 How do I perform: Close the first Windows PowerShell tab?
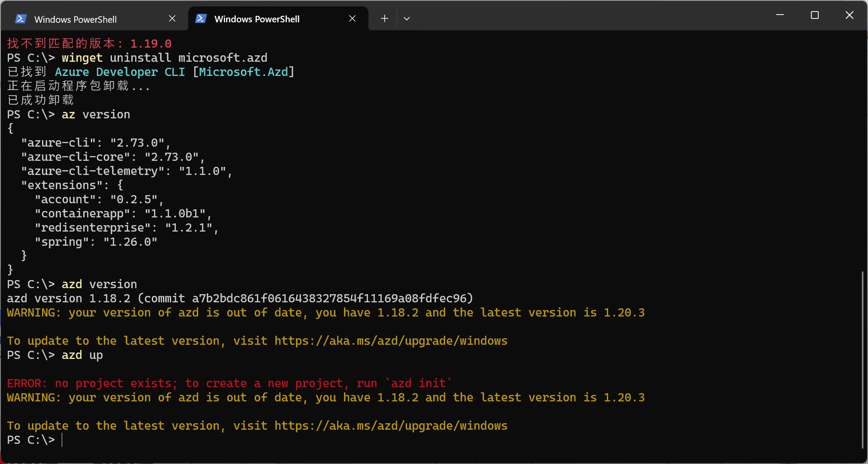(172, 18)
